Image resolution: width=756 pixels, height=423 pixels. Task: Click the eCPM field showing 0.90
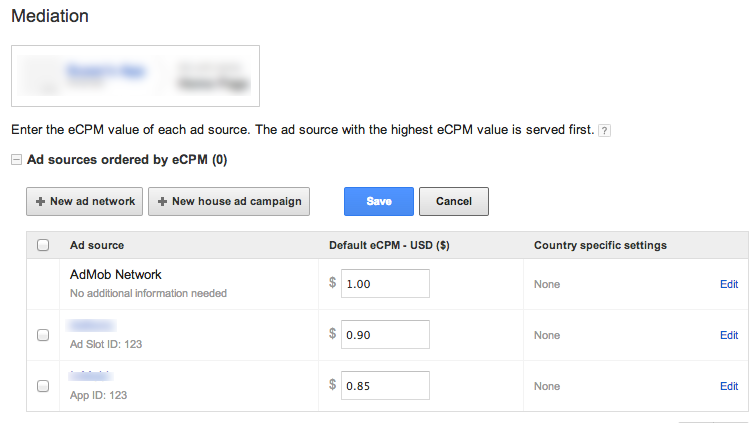385,335
